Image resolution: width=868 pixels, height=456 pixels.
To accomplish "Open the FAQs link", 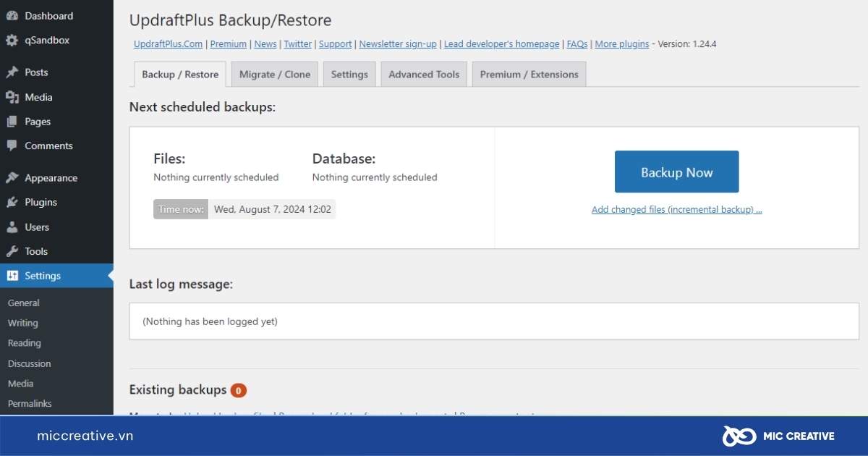I will point(577,44).
